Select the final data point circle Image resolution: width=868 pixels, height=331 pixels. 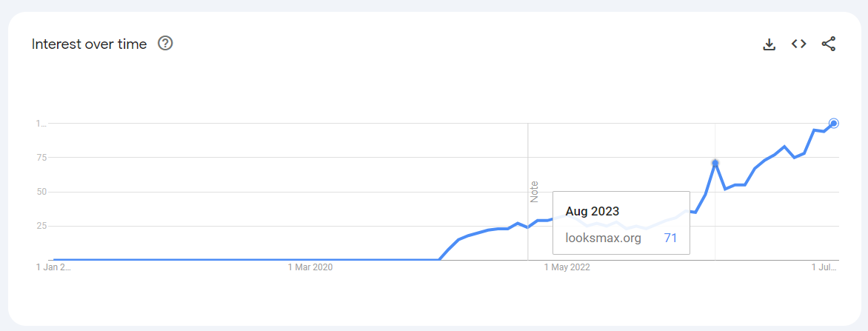coord(834,123)
